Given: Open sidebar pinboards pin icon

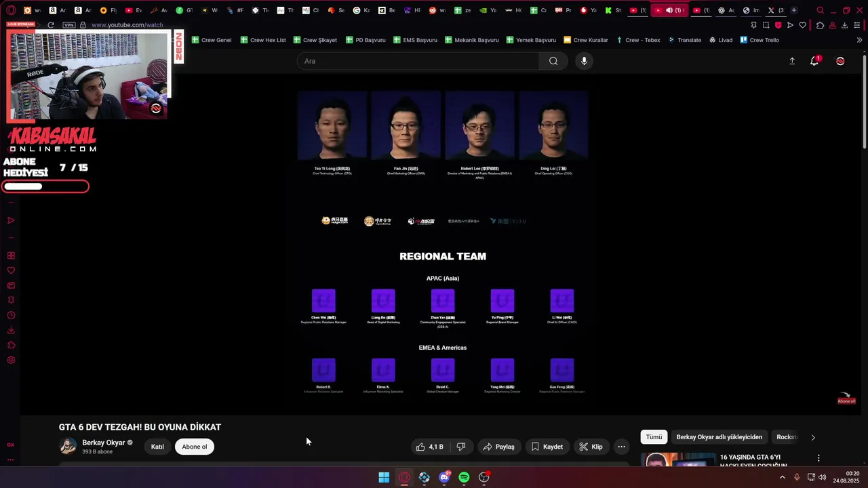Looking at the screenshot, I should [x=11, y=300].
